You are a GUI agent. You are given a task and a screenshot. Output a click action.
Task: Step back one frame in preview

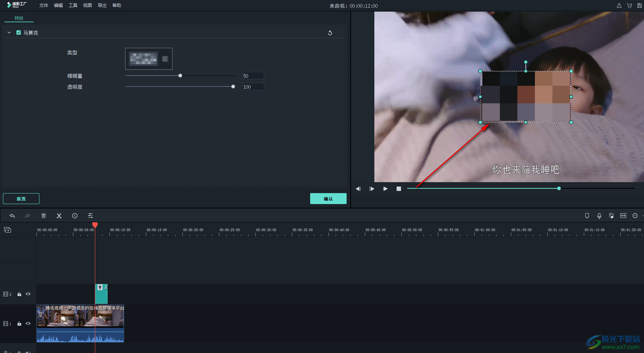point(358,189)
